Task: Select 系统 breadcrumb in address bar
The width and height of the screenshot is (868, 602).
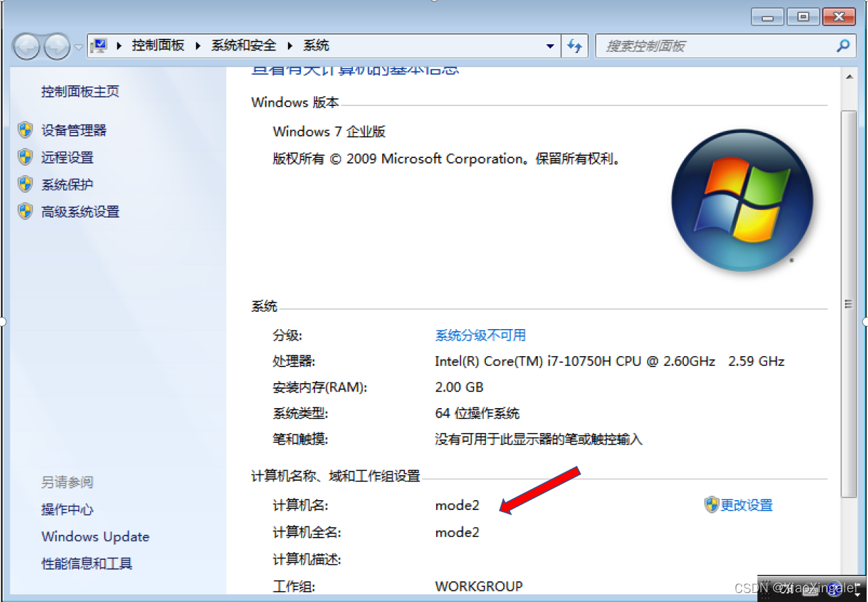Action: coord(316,46)
